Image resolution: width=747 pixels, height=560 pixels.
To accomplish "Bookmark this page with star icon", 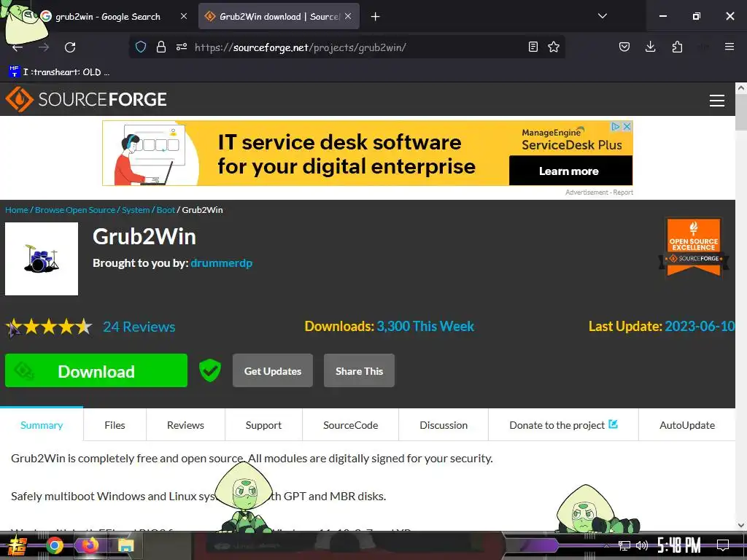I will 553,47.
